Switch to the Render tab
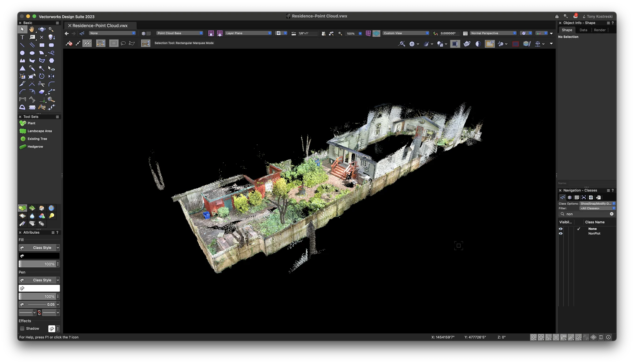634x364 pixels. (x=599, y=30)
